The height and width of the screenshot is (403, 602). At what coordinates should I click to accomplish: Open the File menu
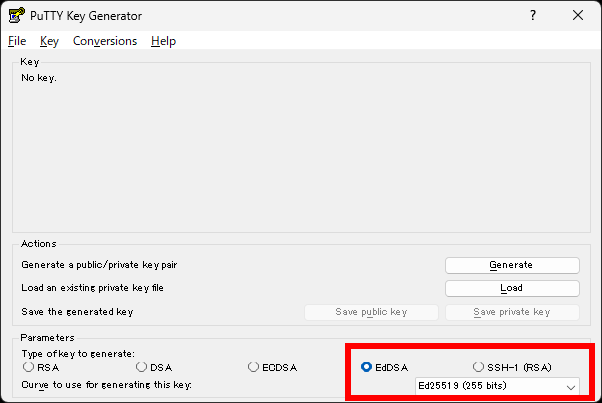[17, 41]
